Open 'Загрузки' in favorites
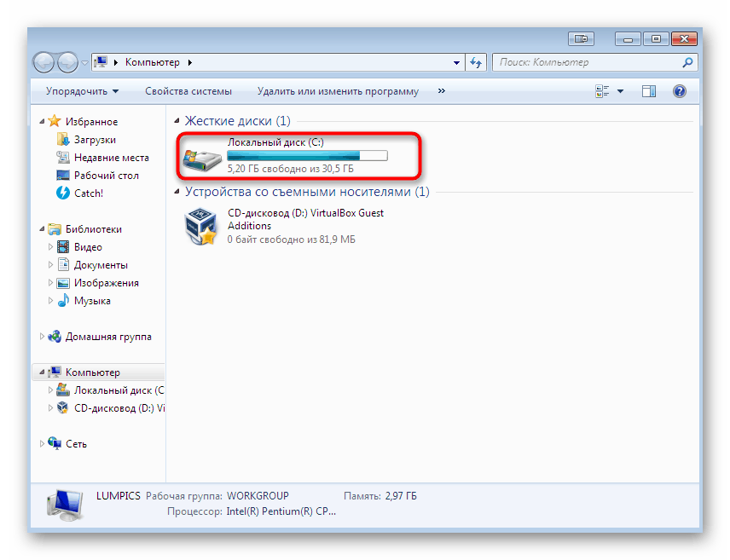This screenshot has height=560, width=730. (95, 140)
